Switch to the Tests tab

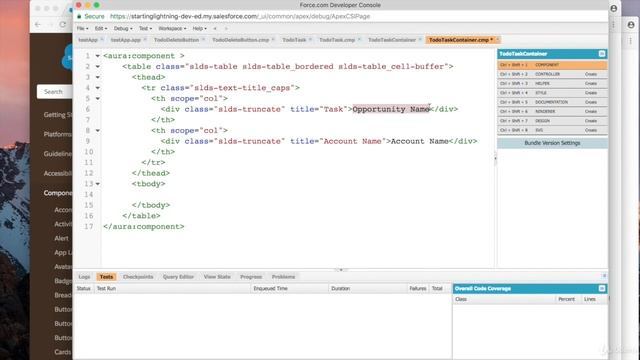click(106, 277)
